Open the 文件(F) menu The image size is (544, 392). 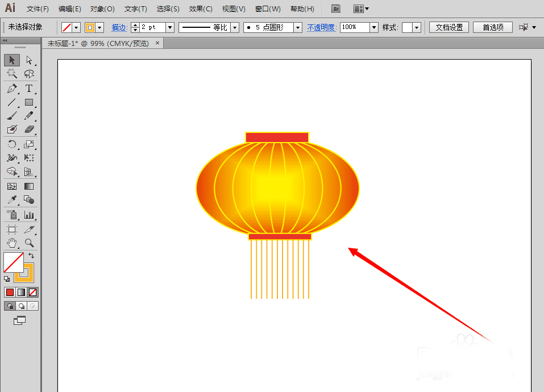[38, 9]
